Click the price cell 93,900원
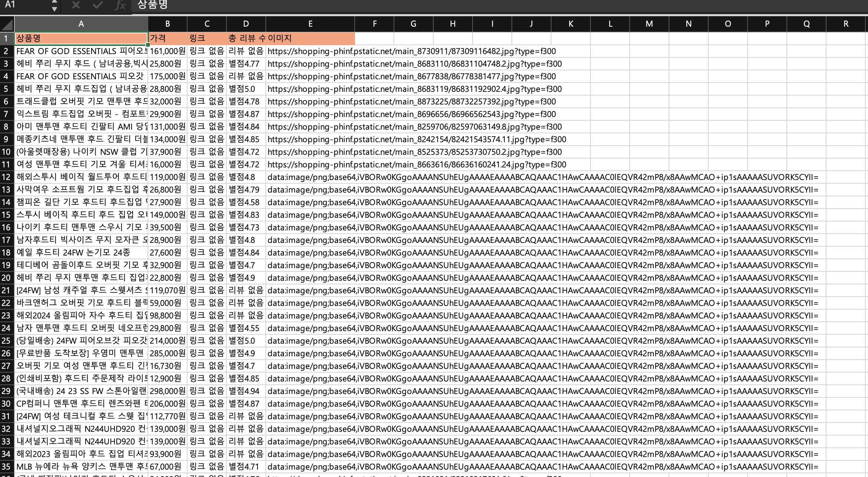The height and width of the screenshot is (477, 868). click(168, 454)
